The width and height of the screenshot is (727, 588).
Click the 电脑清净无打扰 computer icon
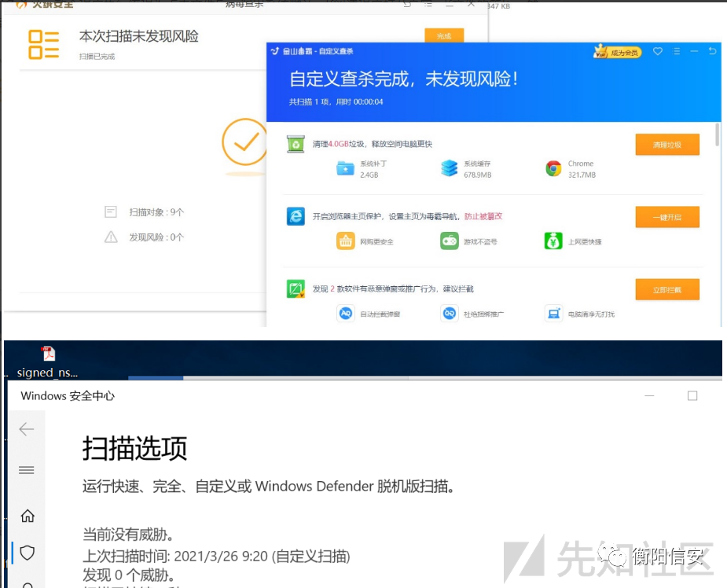point(553,314)
